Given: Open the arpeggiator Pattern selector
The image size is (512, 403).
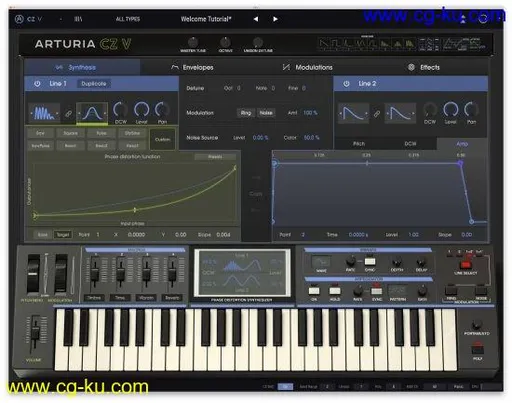Looking at the screenshot, I should pyautogui.click(x=397, y=290).
